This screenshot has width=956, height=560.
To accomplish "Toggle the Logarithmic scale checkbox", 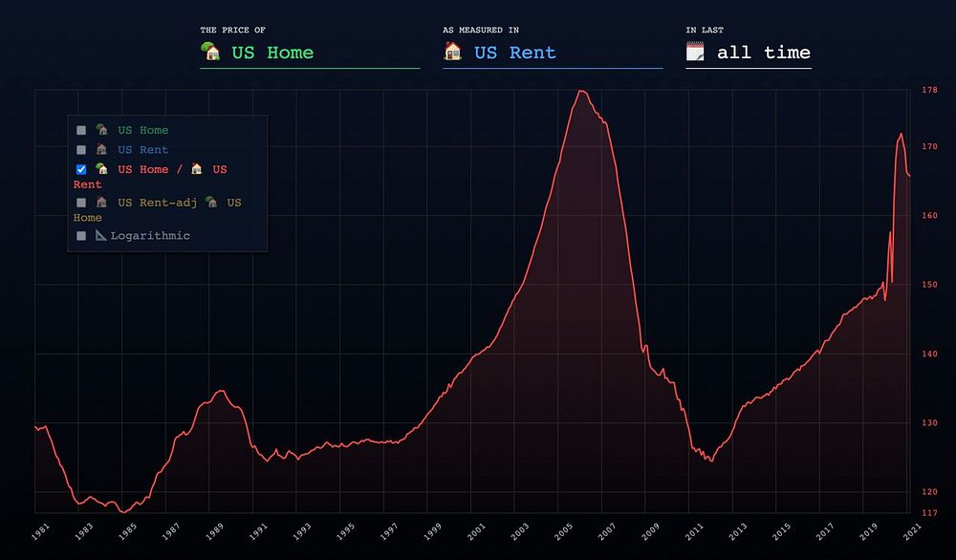I will click(81, 236).
